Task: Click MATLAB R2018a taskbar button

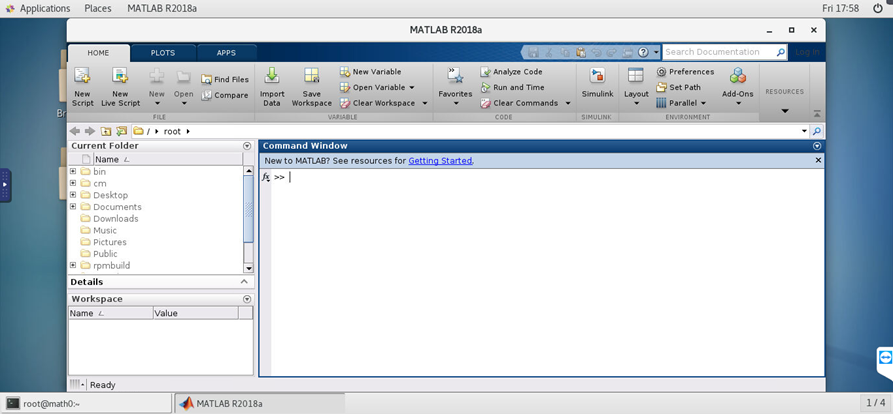Action: (259, 403)
